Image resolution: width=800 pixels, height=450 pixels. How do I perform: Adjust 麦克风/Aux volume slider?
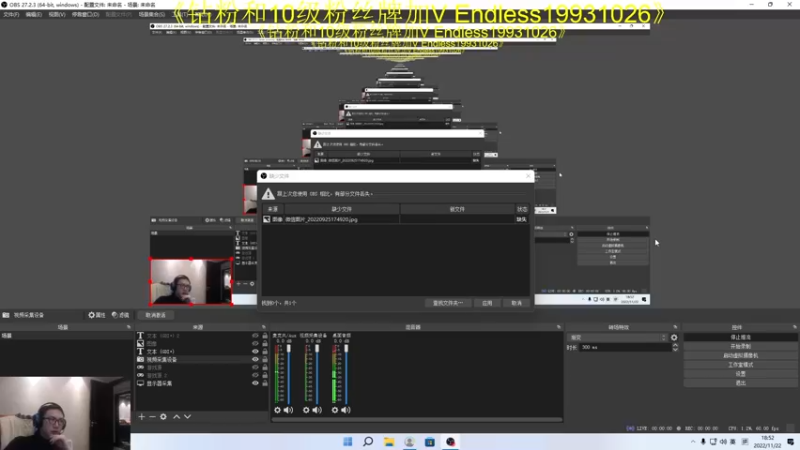288,374
